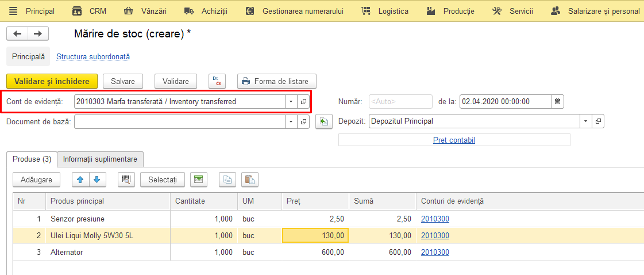Expand the Cont de evidență dropdown

[x=291, y=101]
